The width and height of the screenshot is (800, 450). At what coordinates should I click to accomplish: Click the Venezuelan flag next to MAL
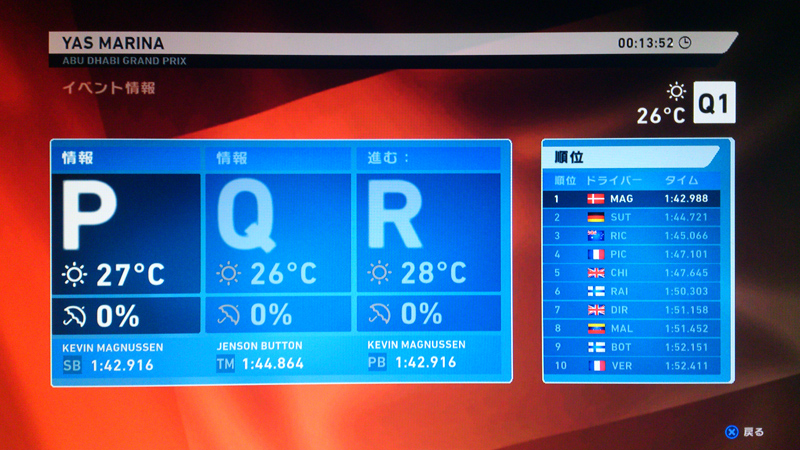coord(595,329)
